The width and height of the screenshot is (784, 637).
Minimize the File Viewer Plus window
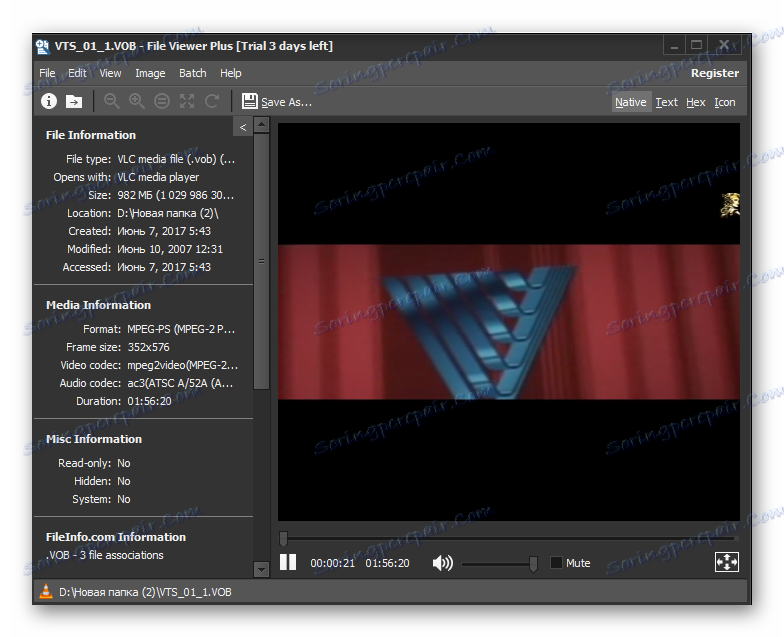[x=674, y=46]
